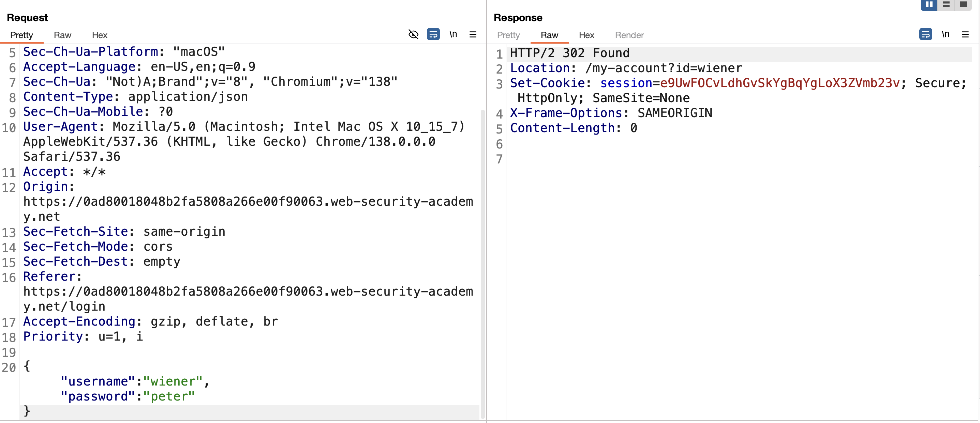Open Request panel hamburger options menu

(x=473, y=34)
